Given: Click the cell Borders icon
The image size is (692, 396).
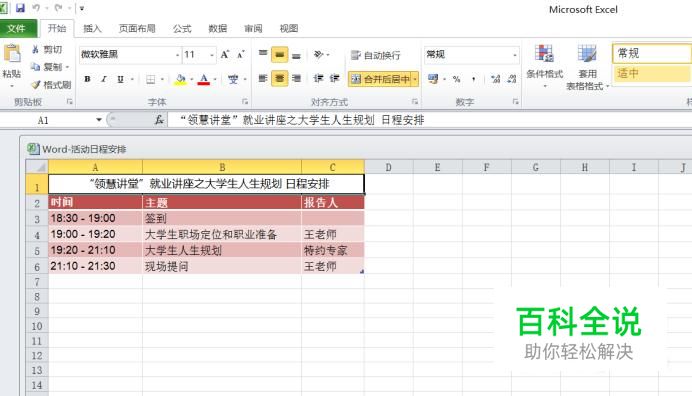Looking at the screenshot, I should tap(150, 79).
